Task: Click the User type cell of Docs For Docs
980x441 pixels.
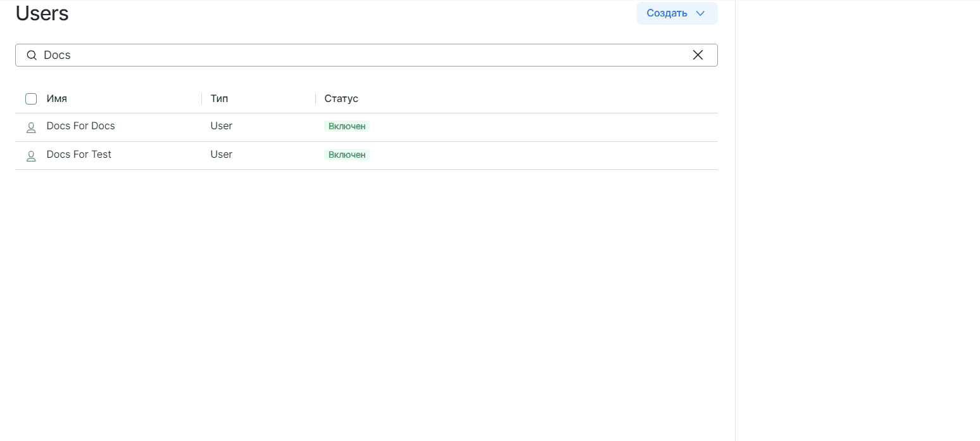Action: coord(222,126)
